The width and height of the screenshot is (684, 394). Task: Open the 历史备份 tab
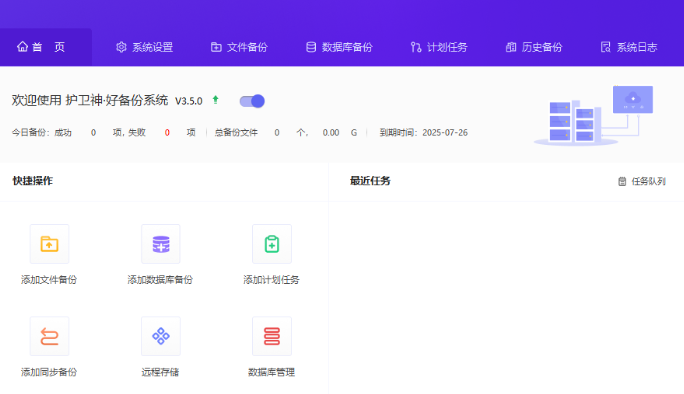[x=534, y=47]
